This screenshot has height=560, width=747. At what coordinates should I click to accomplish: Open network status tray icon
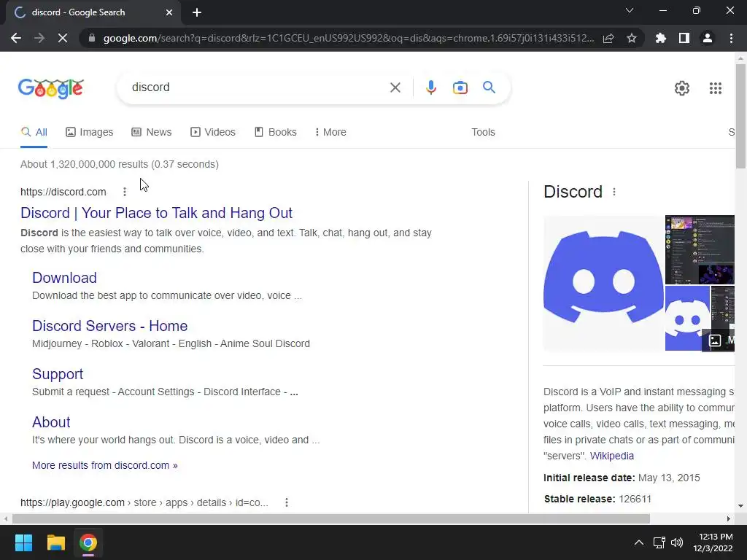pos(659,542)
